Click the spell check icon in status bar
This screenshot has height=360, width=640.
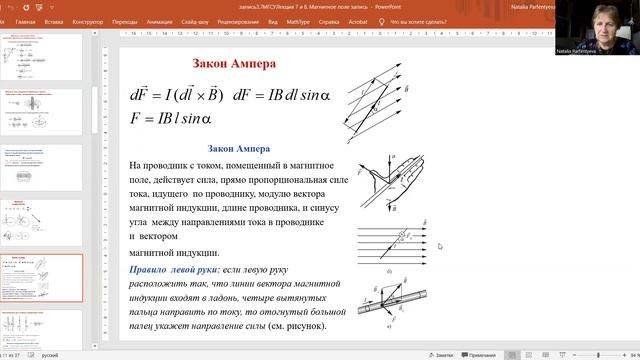(31, 355)
